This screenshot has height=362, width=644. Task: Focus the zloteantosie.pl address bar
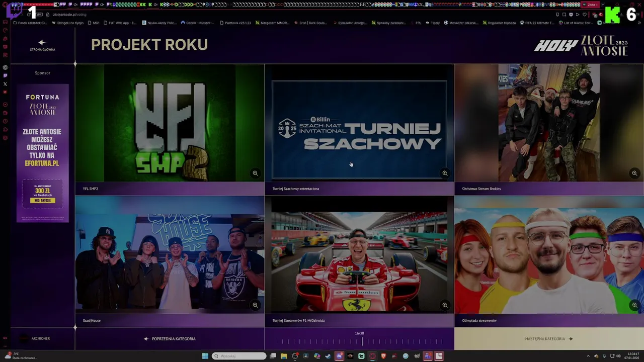[x=70, y=15]
